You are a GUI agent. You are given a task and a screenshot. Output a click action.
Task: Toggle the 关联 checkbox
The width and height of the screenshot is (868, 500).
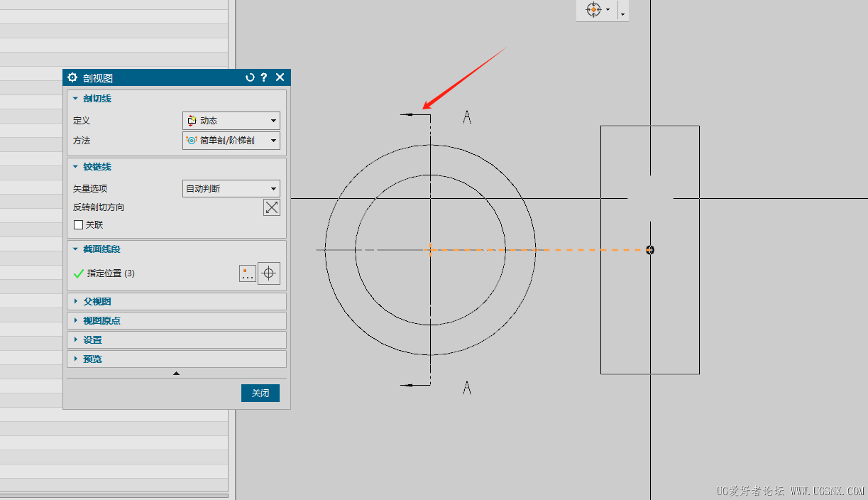pos(79,225)
